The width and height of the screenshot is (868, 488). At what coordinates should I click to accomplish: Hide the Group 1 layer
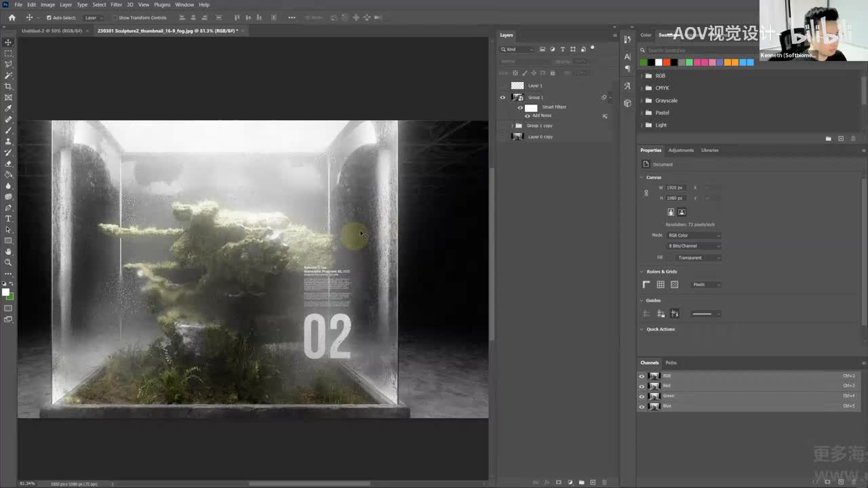coord(502,98)
